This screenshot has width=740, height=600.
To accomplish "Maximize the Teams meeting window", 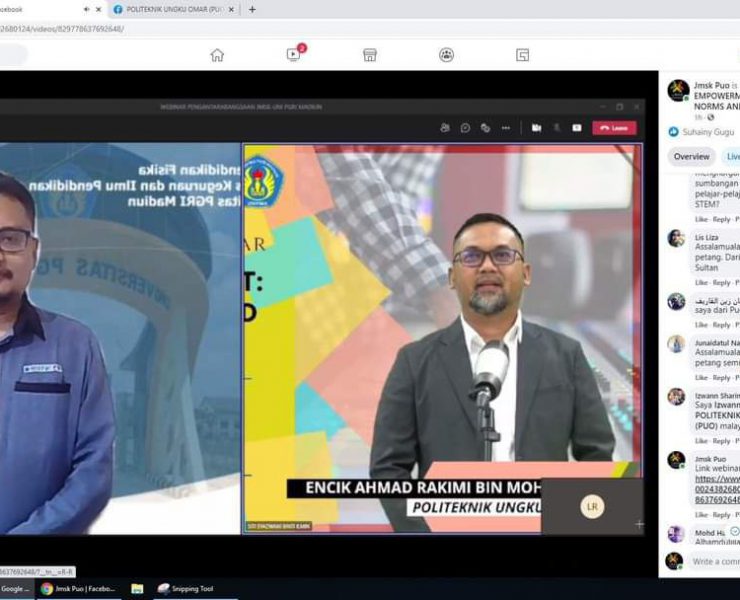I will [619, 107].
